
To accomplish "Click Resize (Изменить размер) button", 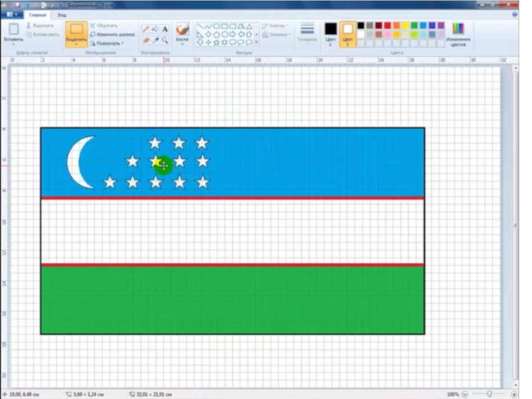I will tap(112, 34).
